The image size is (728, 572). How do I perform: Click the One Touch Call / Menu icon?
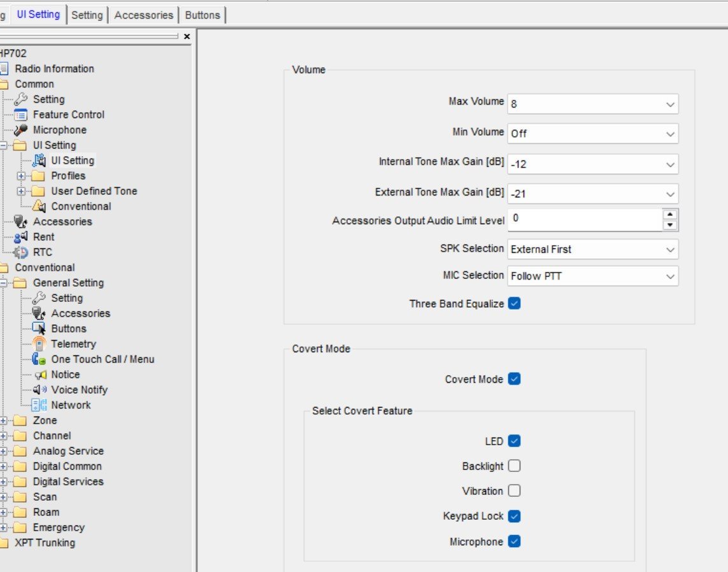(x=39, y=359)
